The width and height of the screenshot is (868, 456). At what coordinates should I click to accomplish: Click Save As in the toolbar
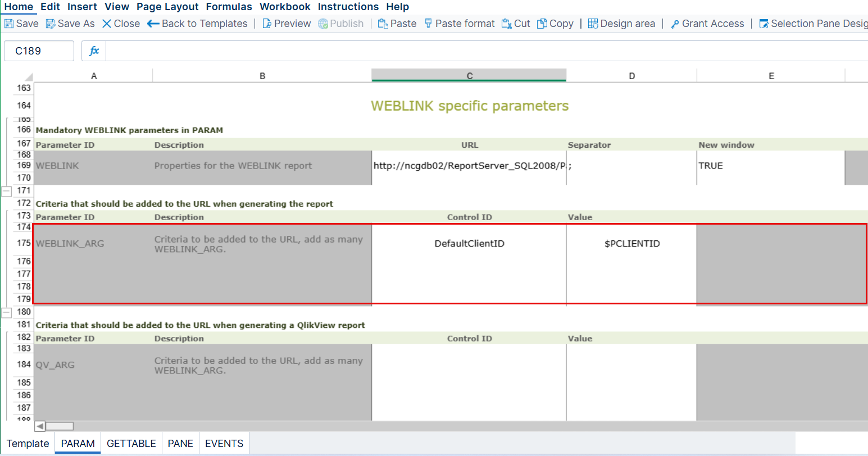pyautogui.click(x=70, y=24)
